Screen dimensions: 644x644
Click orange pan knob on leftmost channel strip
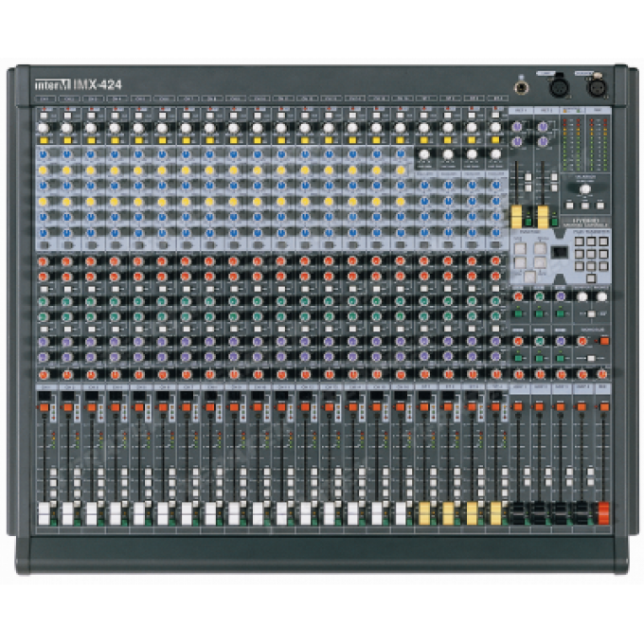coord(44,375)
